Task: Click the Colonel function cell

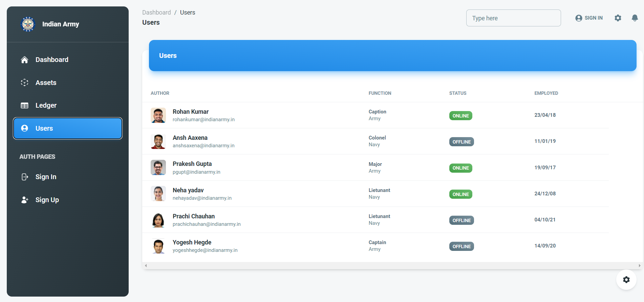Action: pyautogui.click(x=377, y=138)
